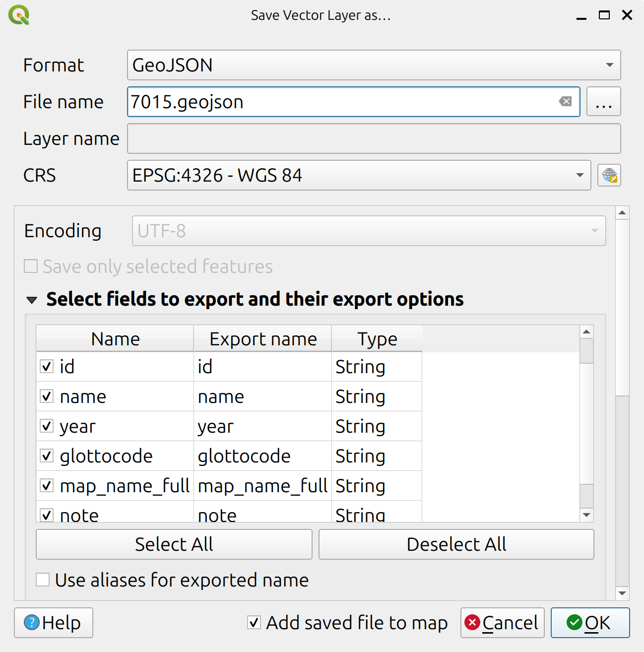Uncheck the id field export checkbox
Screen dimensions: 644x652
[x=46, y=367]
